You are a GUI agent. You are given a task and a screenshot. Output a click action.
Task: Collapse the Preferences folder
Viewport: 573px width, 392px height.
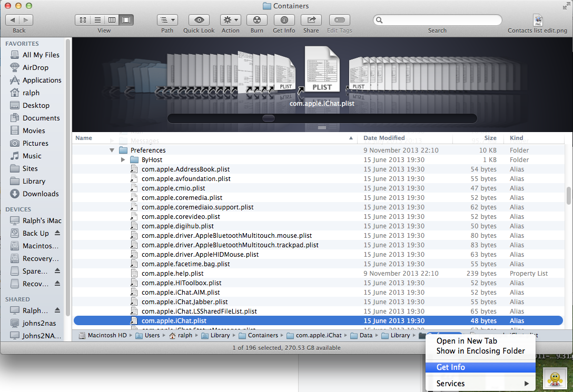coord(112,150)
